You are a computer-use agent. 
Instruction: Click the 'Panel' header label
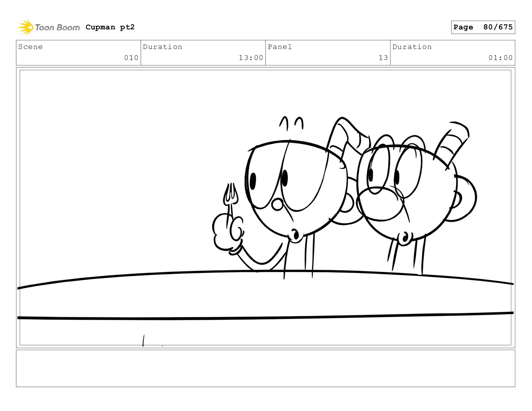click(x=280, y=47)
